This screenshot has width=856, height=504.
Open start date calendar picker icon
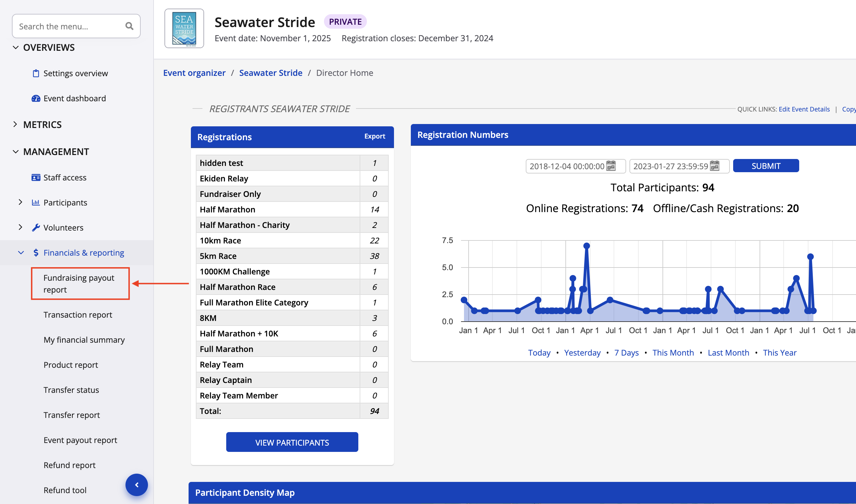611,166
